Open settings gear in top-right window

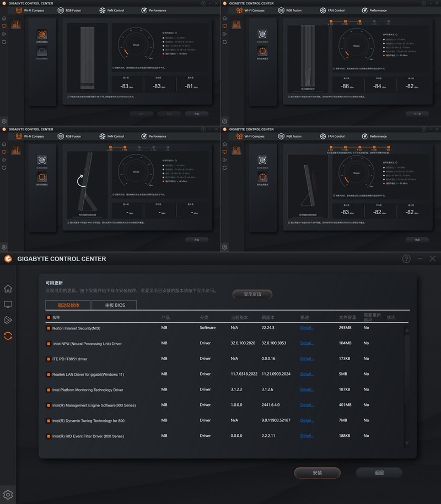click(x=225, y=121)
